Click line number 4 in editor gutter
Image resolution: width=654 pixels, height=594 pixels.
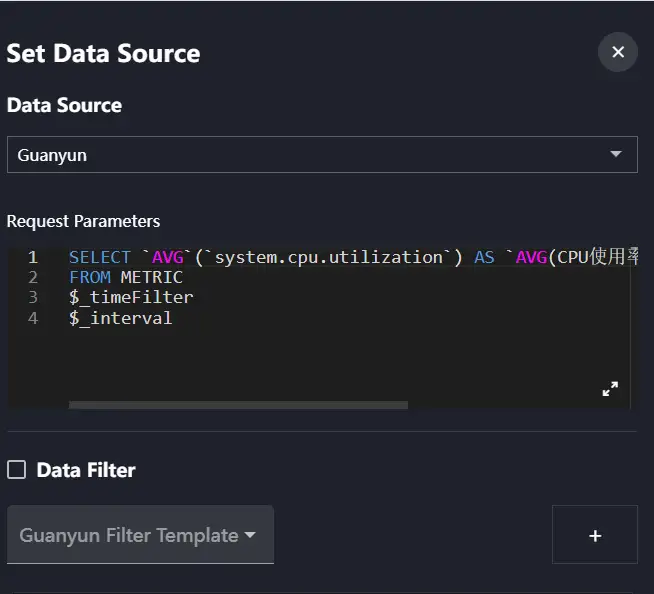(x=33, y=318)
